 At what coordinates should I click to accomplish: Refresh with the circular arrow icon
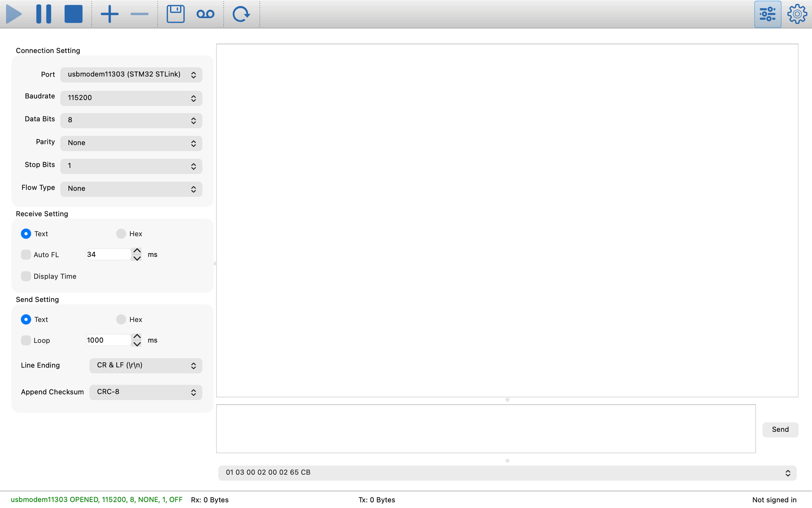point(241,14)
